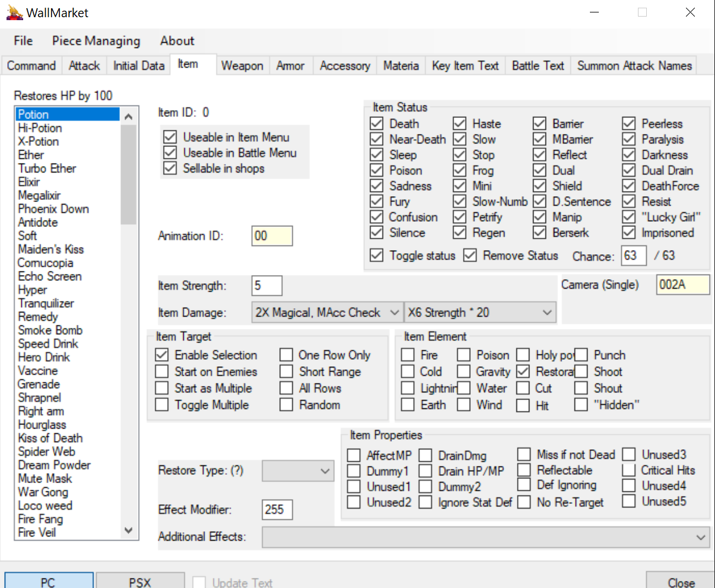Click the Animation ID field
This screenshot has height=588, width=715.
click(272, 236)
